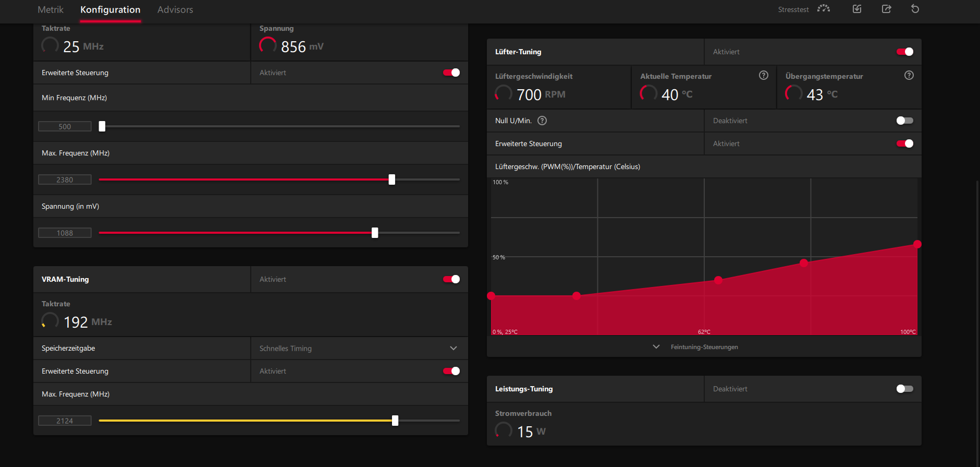The image size is (980, 467).
Task: Click the "Speicherzeitgabe" label
Action: tap(68, 348)
